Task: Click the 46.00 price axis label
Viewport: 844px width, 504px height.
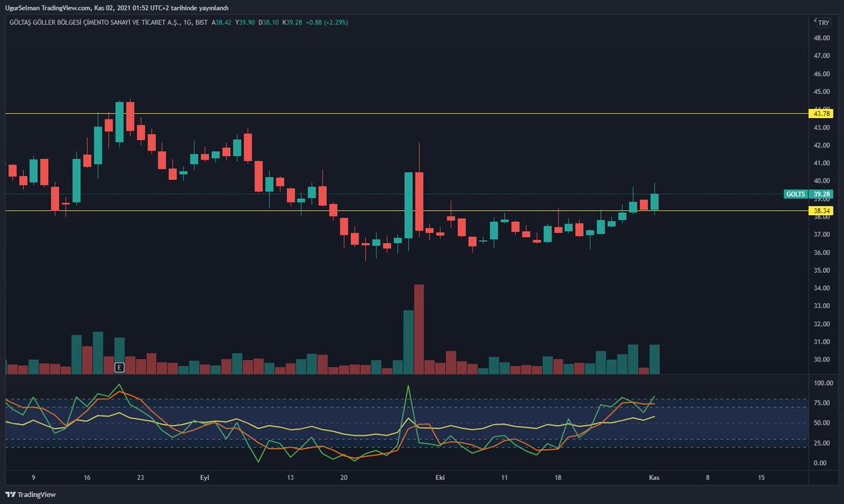Action: (822, 74)
